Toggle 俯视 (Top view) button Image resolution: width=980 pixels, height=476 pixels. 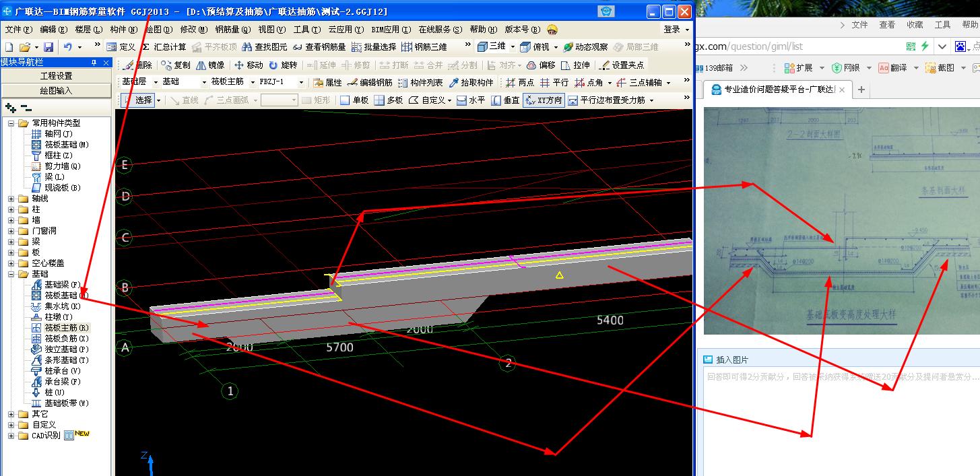pos(535,47)
